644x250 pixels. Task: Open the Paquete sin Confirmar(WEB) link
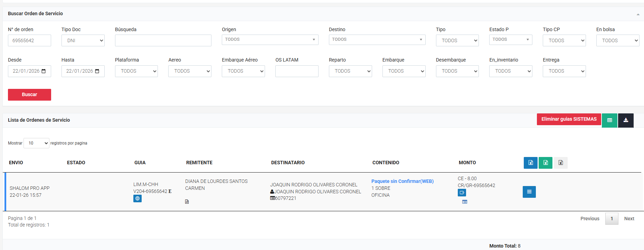point(402,181)
